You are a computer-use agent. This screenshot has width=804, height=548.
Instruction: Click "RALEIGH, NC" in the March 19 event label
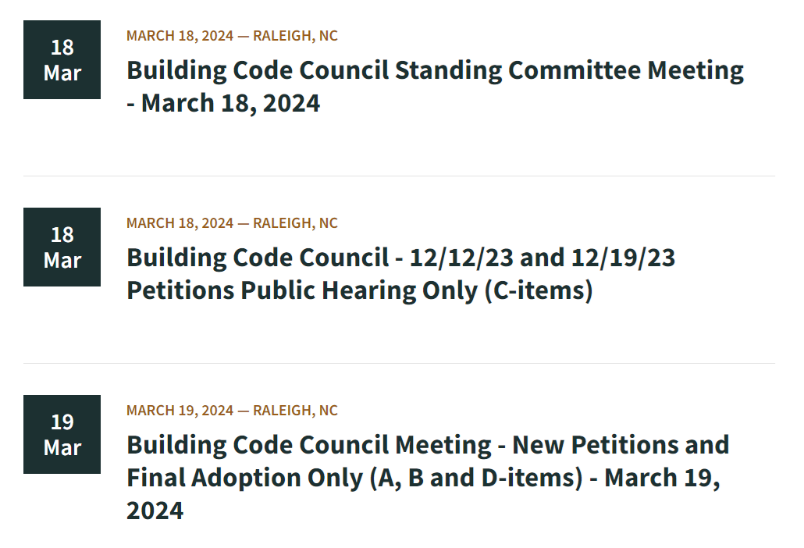(295, 410)
